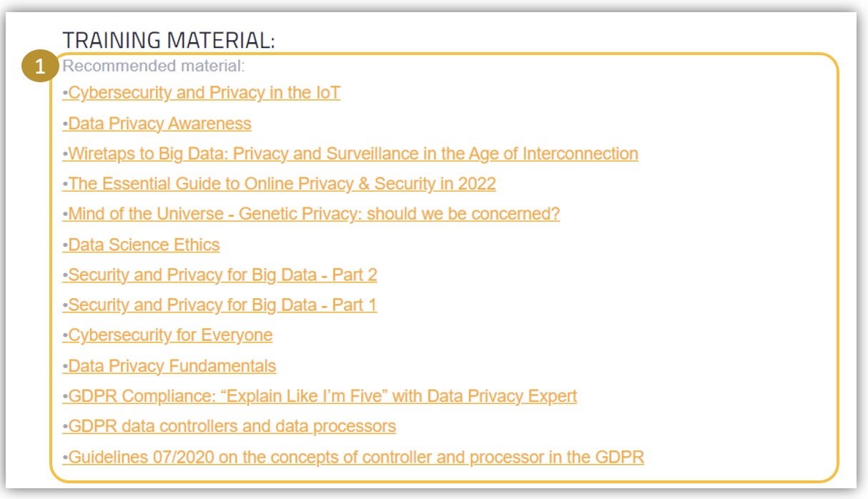Screen dimensions: 868x499
Task: Click the bullet before Data Science Ethics
Action: pyautogui.click(x=65, y=245)
